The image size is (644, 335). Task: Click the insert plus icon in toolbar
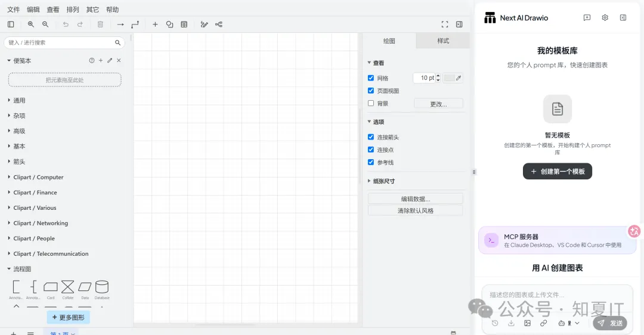(155, 24)
